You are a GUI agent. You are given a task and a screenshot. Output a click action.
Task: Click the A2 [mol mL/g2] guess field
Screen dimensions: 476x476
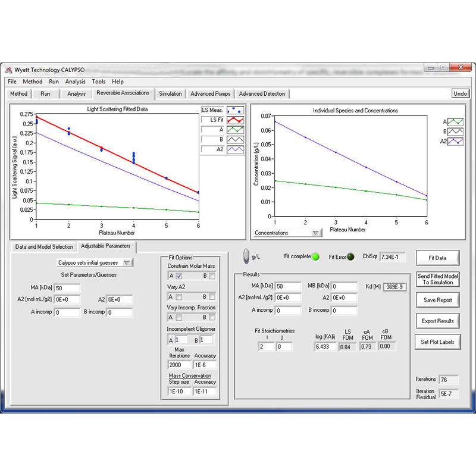tap(67, 300)
